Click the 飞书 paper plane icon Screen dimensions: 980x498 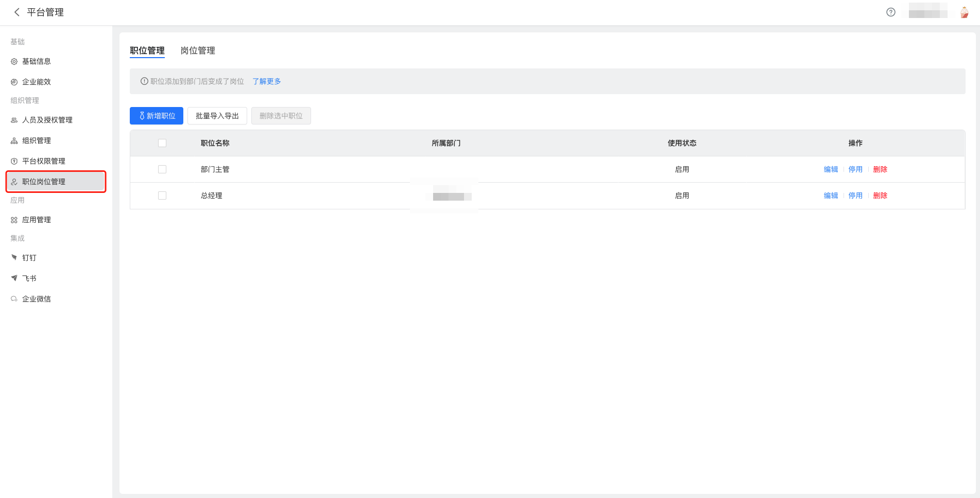point(14,278)
